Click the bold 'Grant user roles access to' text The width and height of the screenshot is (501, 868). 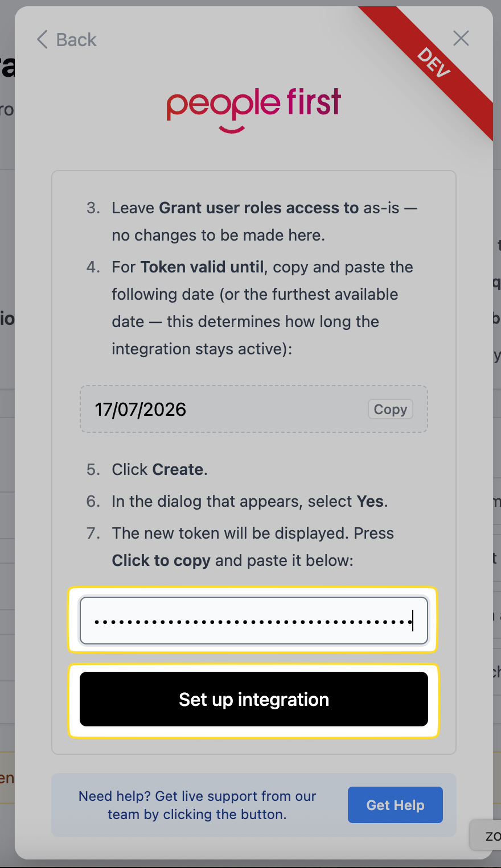(259, 208)
